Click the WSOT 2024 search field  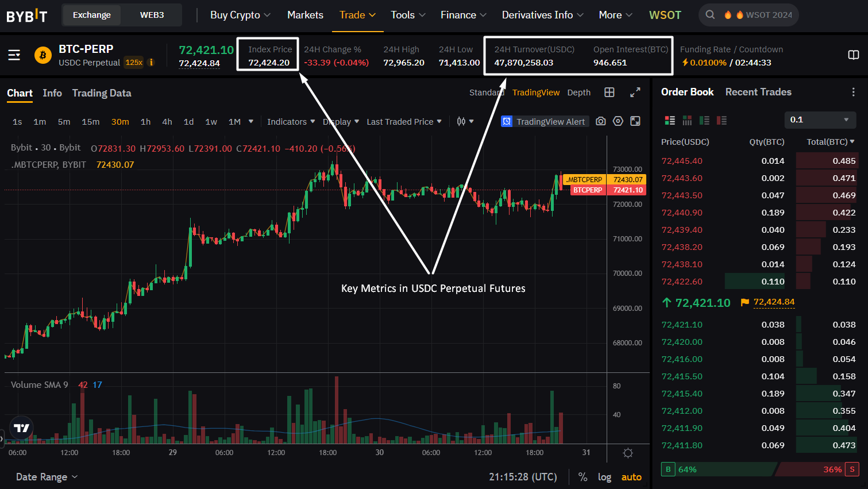[749, 15]
